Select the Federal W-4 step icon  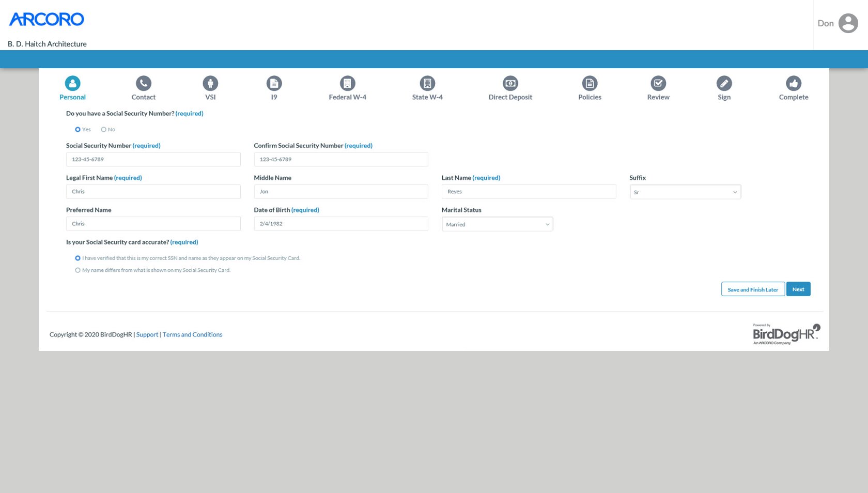point(347,83)
